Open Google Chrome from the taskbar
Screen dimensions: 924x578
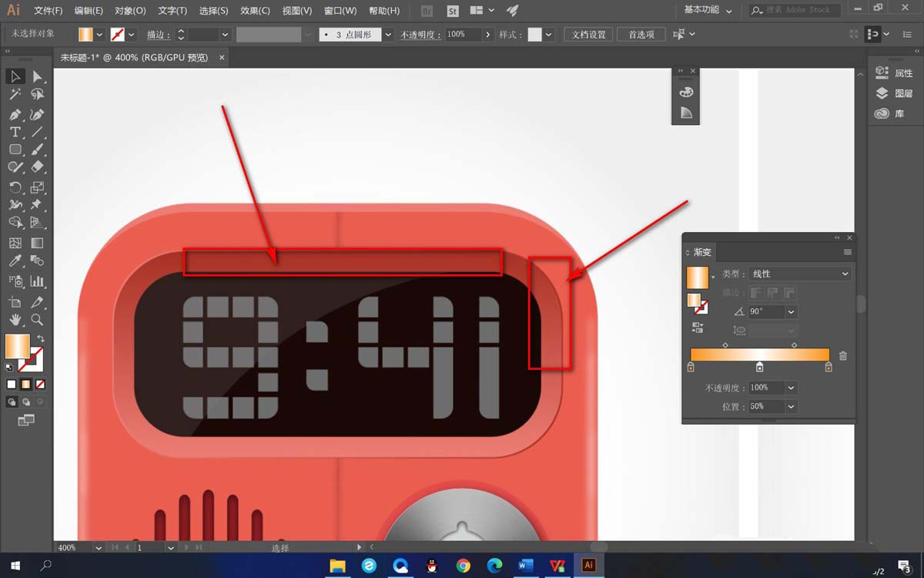tap(463, 566)
